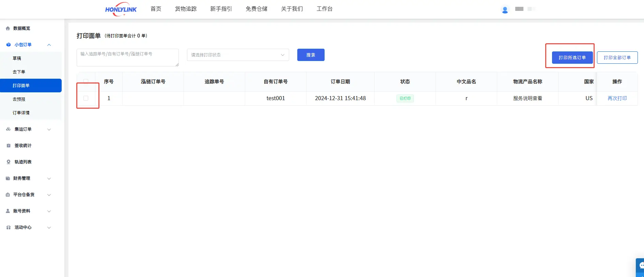
Task: Open 货物追踪 in the top navigation
Action: pos(186,9)
